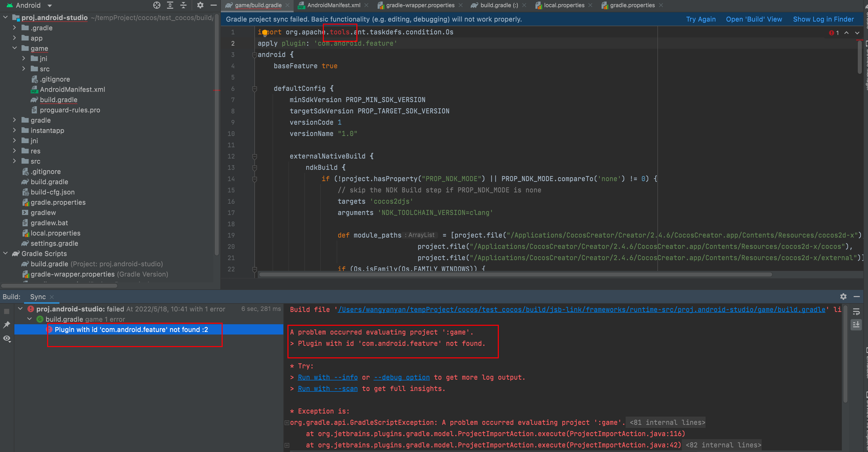Open Project panel gear options
This screenshot has height=452, width=868.
coord(200,5)
